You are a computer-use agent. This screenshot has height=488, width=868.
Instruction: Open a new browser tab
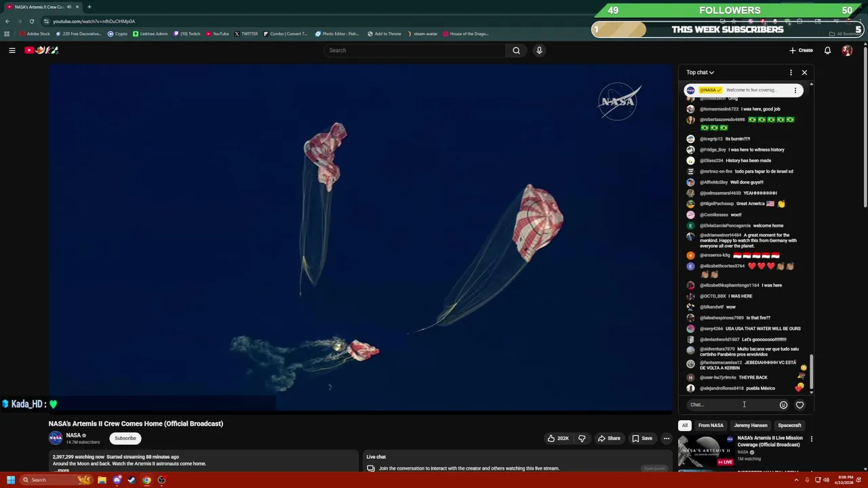[89, 7]
